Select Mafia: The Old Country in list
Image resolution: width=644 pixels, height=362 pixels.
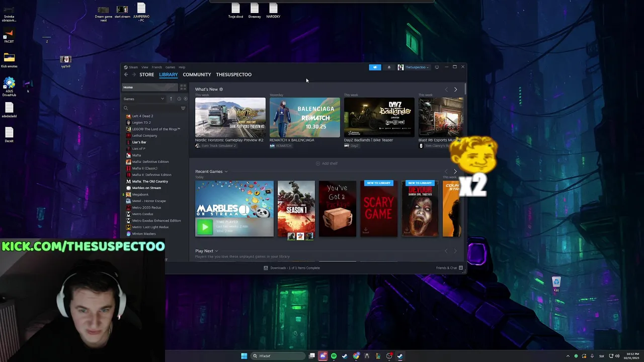tap(150, 182)
